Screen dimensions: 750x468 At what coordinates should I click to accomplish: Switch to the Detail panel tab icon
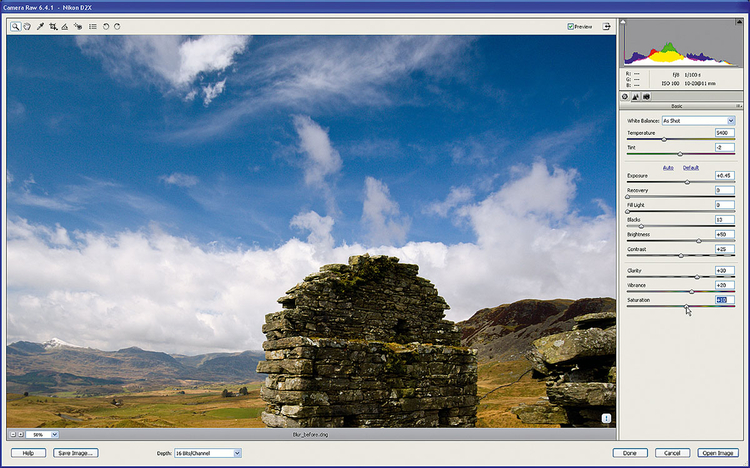[636, 97]
